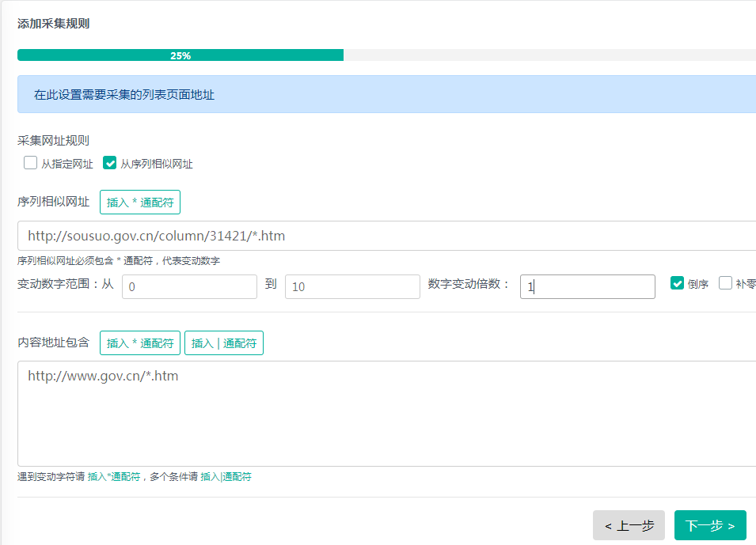The width and height of the screenshot is (756, 545).
Task: Click the 25% progress bar
Action: 180,55
